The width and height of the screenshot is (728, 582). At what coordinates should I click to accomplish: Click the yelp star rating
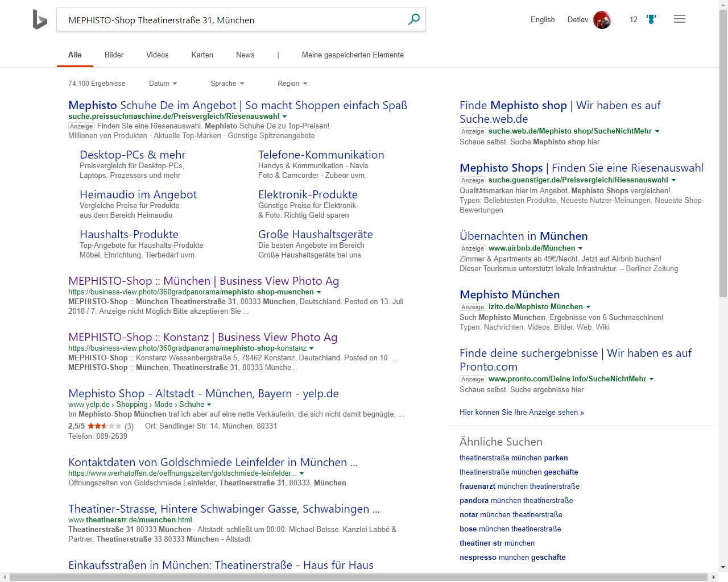pos(104,426)
